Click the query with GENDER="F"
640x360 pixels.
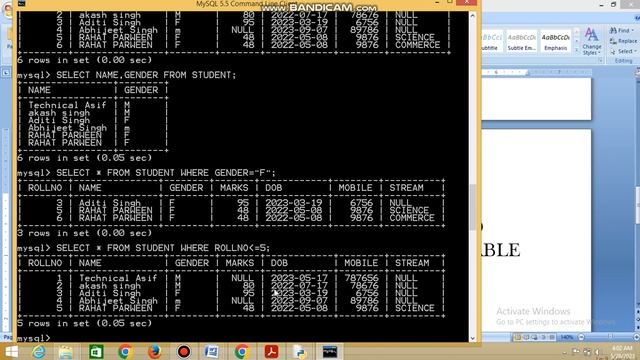click(166, 173)
